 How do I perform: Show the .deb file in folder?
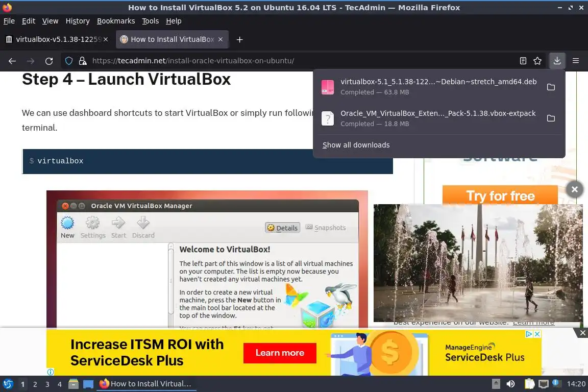[551, 87]
